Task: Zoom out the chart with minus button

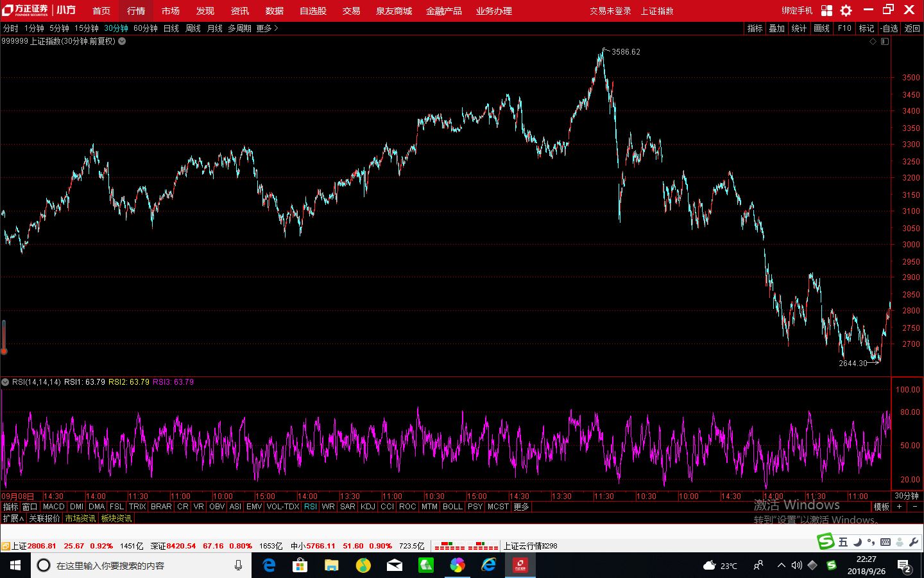Action: 914,507
